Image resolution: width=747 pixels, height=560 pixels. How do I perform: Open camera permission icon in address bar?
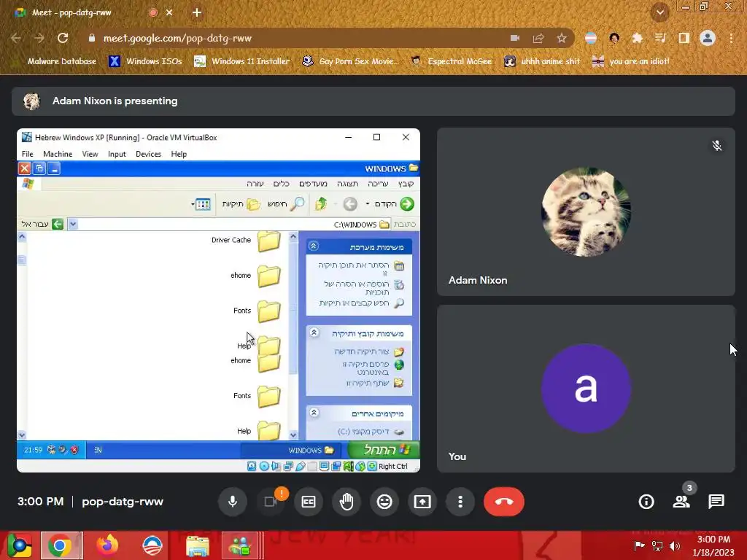click(515, 38)
